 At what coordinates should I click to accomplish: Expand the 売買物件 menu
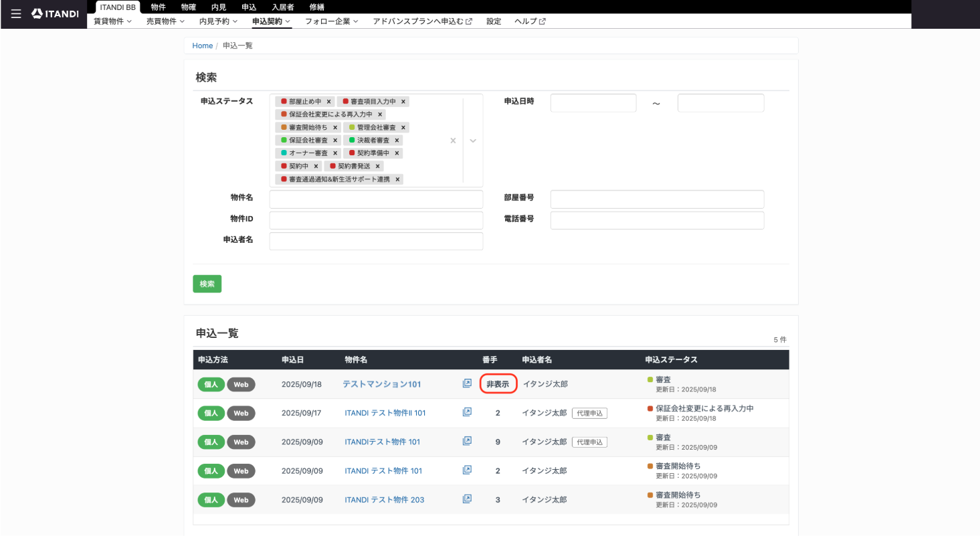tap(165, 21)
